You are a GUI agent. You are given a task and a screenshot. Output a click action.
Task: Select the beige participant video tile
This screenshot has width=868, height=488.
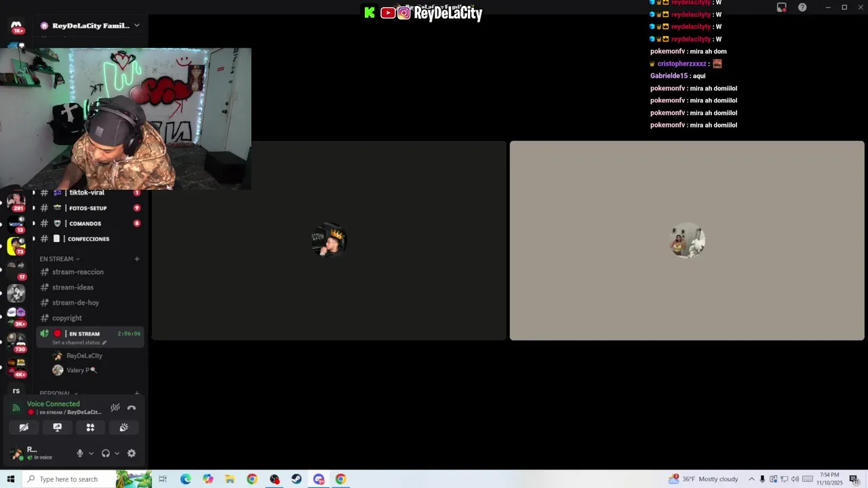point(687,241)
